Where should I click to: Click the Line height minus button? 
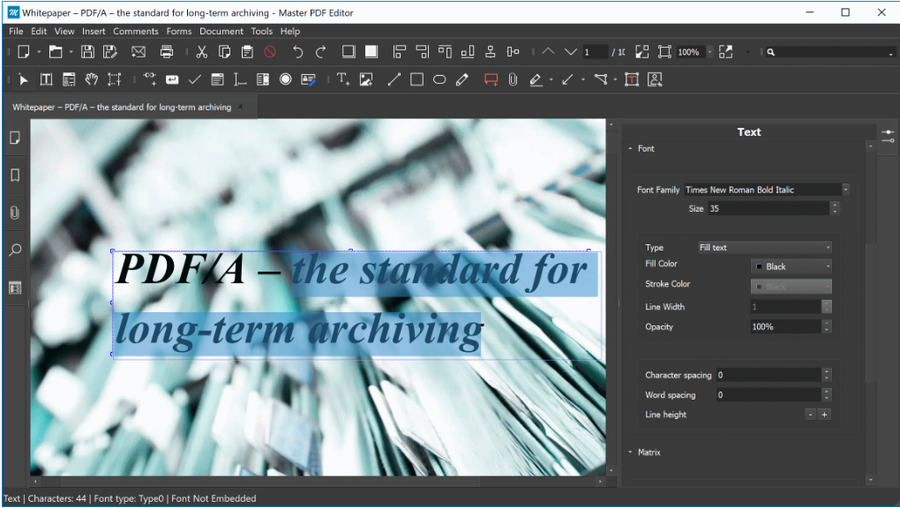coord(811,414)
